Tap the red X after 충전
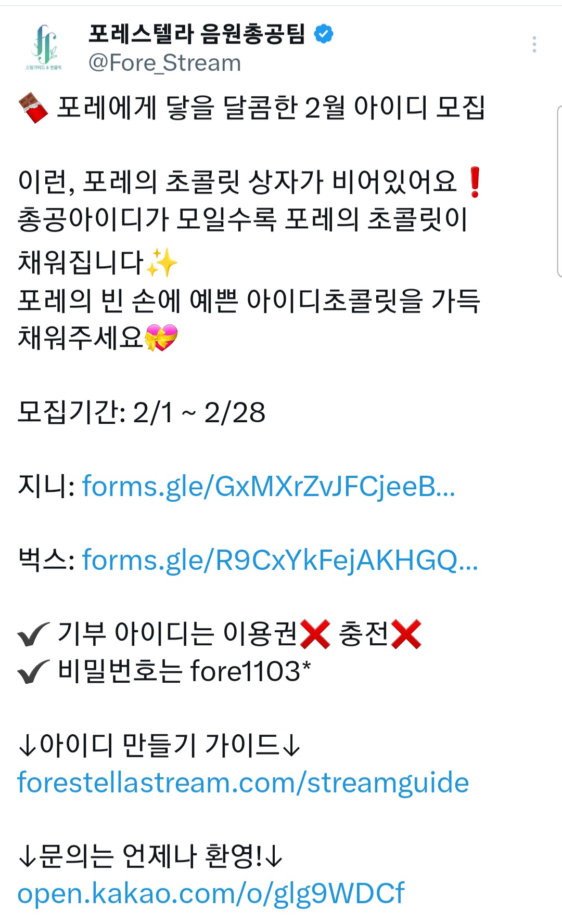Viewport: 562px width, 924px height. click(406, 634)
